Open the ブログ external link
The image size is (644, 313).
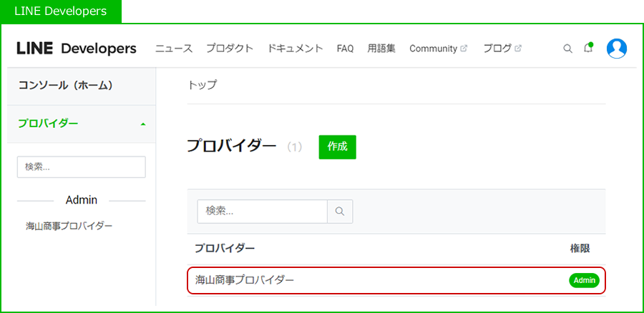pyautogui.click(x=502, y=49)
